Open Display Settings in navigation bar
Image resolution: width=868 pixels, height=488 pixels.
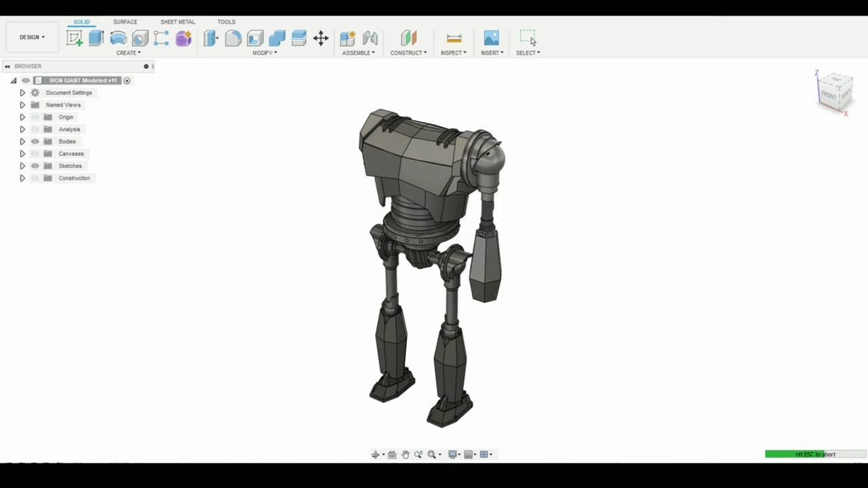click(x=453, y=455)
